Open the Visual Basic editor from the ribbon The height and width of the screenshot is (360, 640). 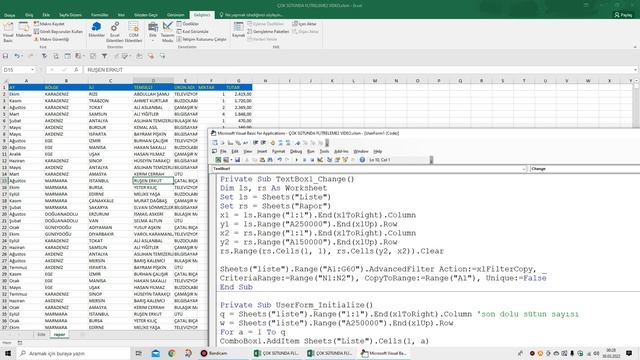coord(8,32)
